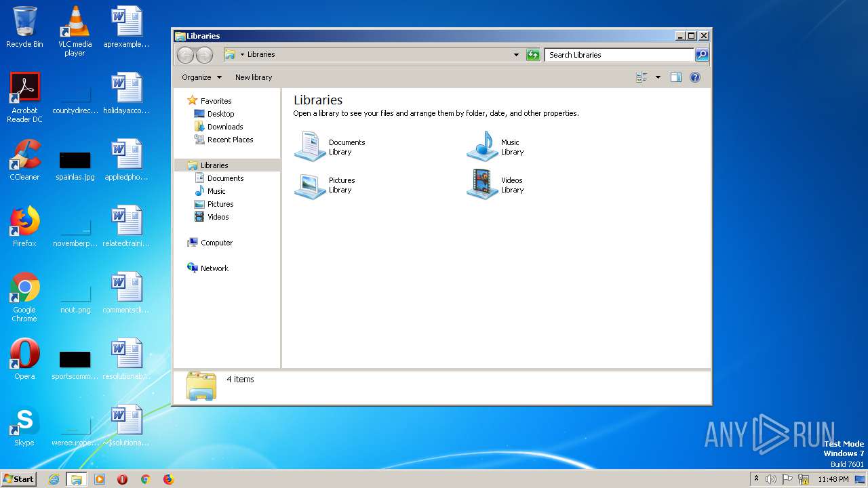Image resolution: width=868 pixels, height=488 pixels.
Task: Select the countydirec desktop file
Action: tap(75, 100)
